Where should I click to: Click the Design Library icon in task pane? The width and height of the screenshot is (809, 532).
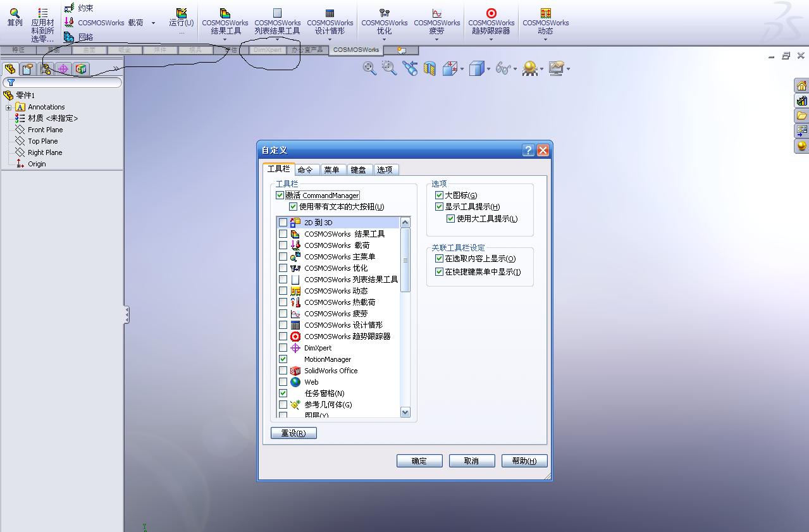(x=801, y=101)
